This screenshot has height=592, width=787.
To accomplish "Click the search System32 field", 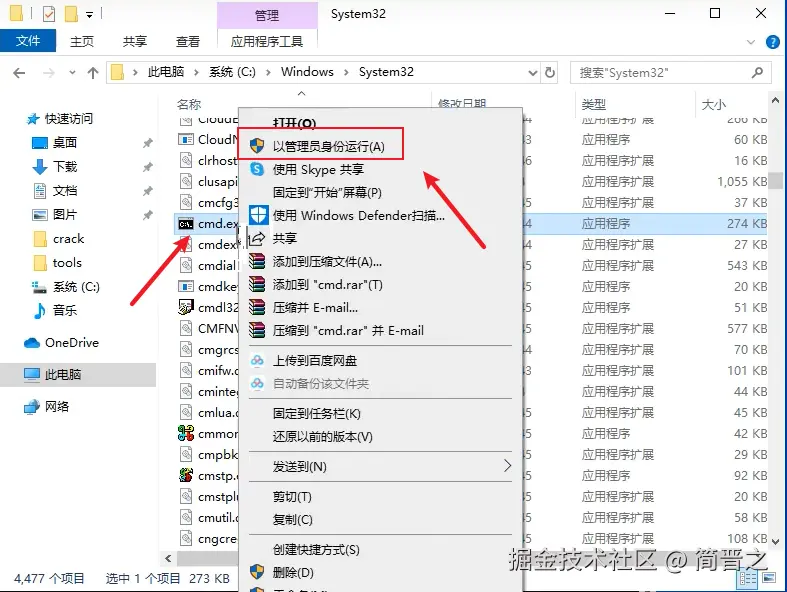I will coord(670,73).
